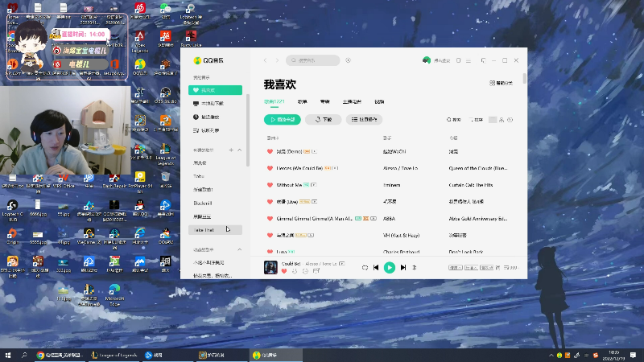Screen dimensions: 644x362
Task: Play MV for Without Me row
Action: point(314,185)
